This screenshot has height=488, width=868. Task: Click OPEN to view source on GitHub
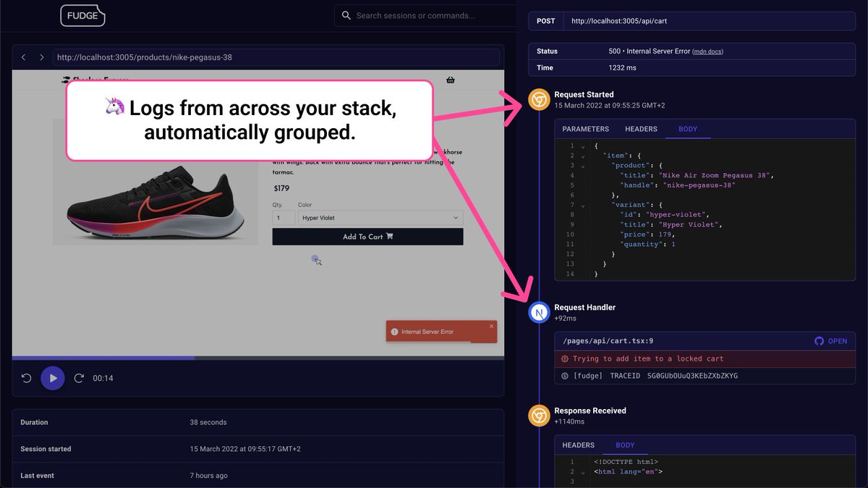click(x=831, y=341)
